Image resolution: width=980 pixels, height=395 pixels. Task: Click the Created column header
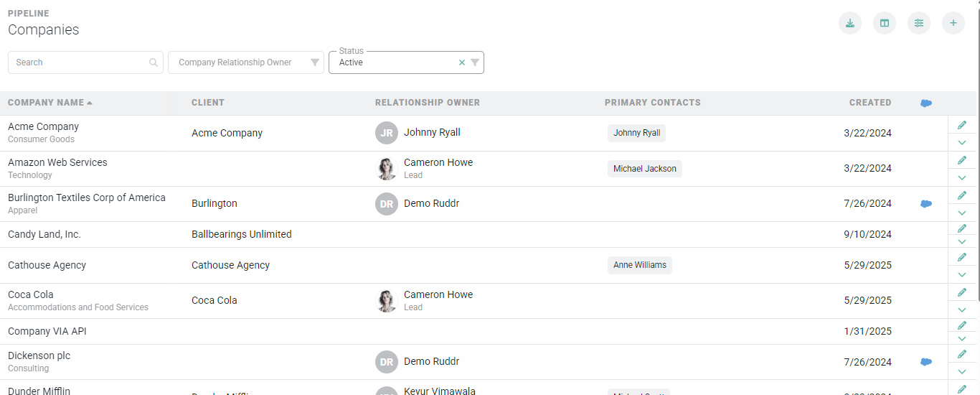tap(870, 103)
